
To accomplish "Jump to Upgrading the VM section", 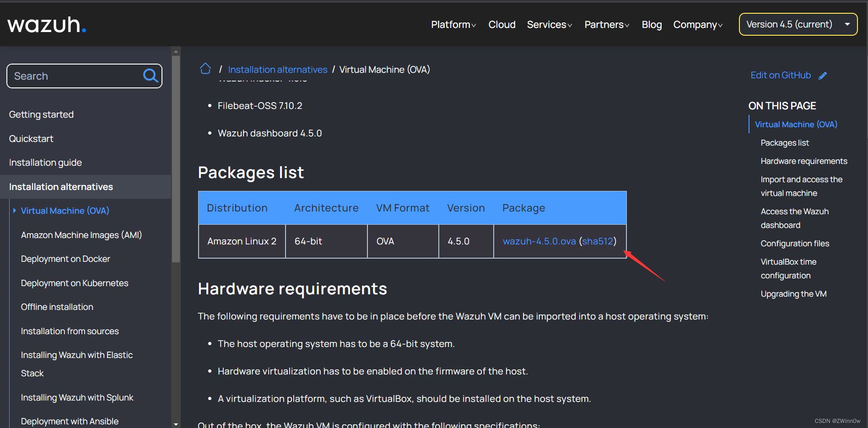I will [x=793, y=294].
